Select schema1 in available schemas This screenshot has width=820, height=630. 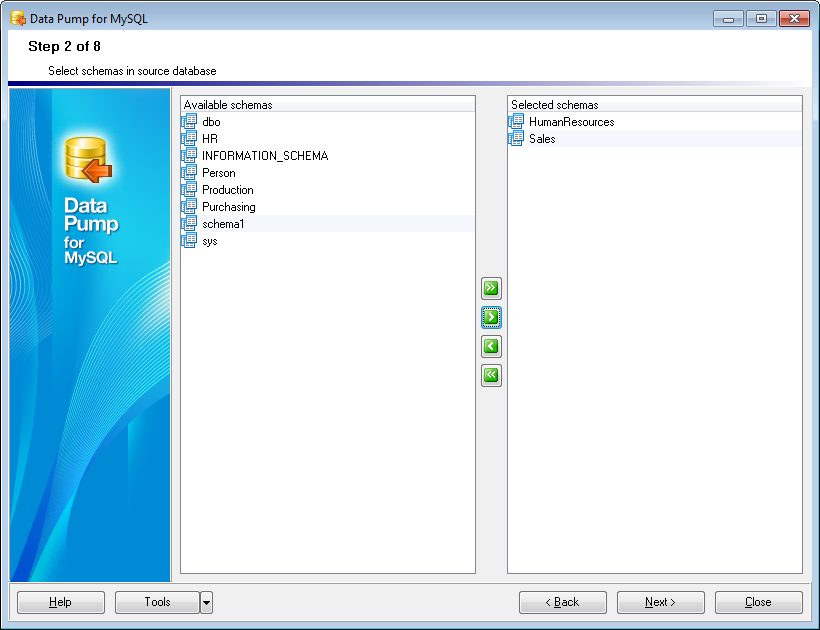pos(222,224)
